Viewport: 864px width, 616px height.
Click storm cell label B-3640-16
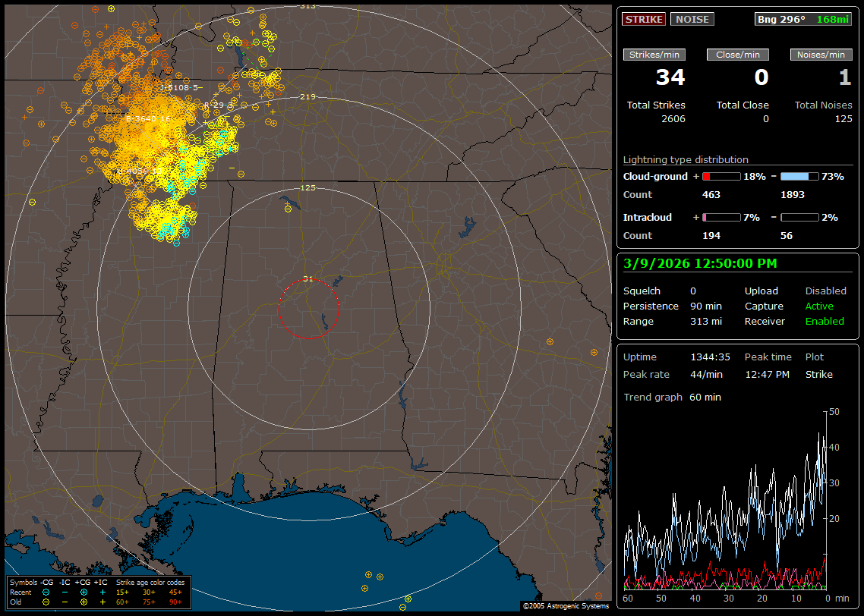(x=148, y=119)
